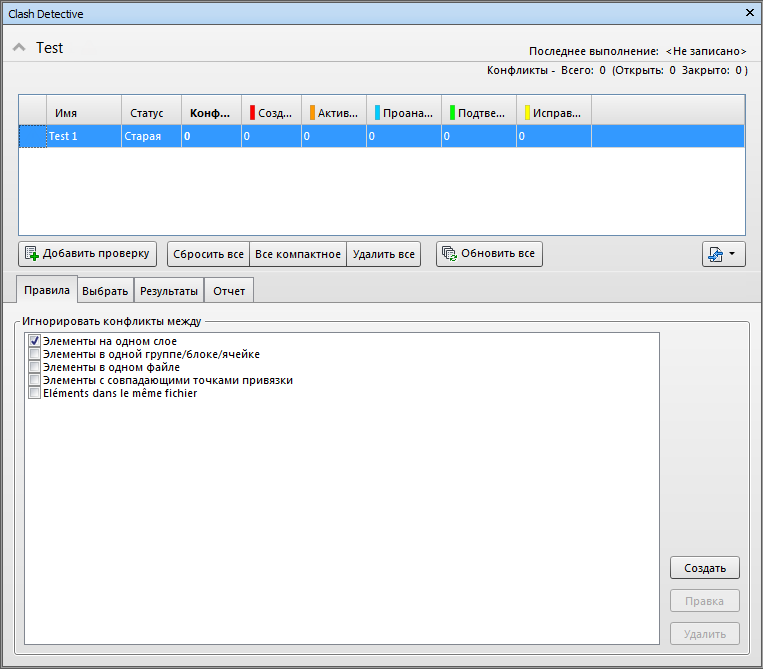Enable Элементы в одном файле rule

[35, 367]
